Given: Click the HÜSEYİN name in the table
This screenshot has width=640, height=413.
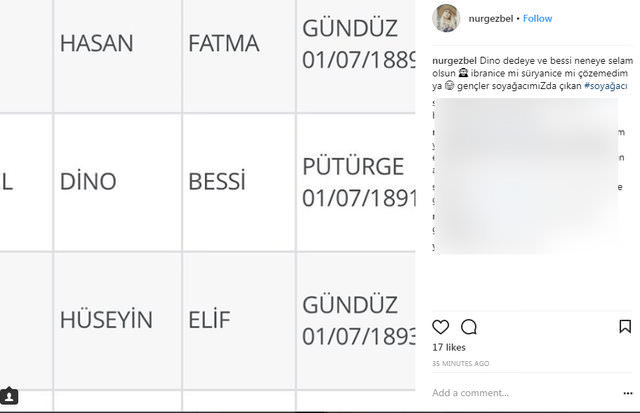Looking at the screenshot, I should point(106,320).
